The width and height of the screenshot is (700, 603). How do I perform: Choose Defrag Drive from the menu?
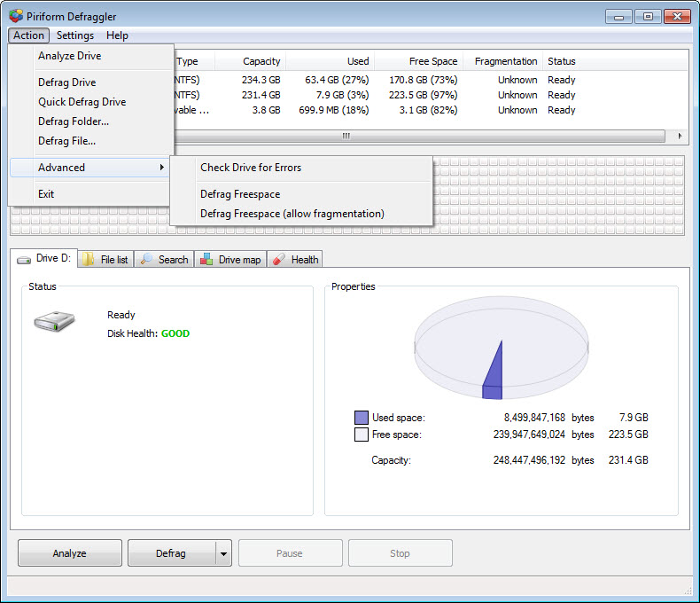(x=90, y=82)
